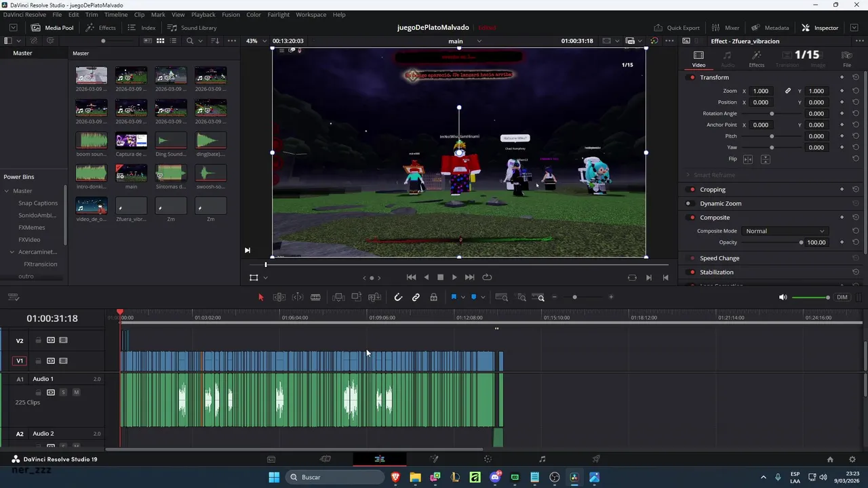Open the Media Pool panel

pyautogui.click(x=52, y=28)
